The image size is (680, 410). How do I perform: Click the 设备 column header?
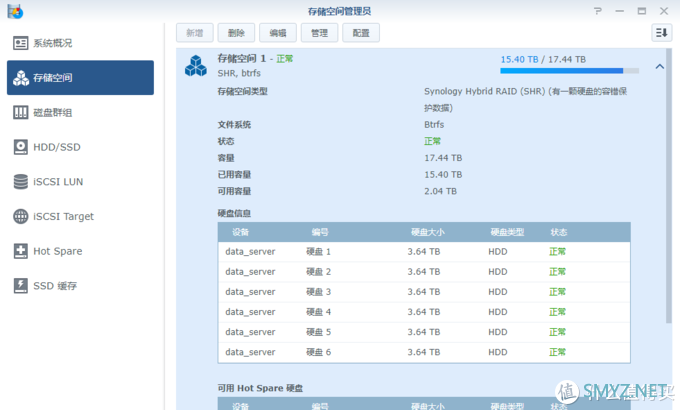pyautogui.click(x=240, y=232)
